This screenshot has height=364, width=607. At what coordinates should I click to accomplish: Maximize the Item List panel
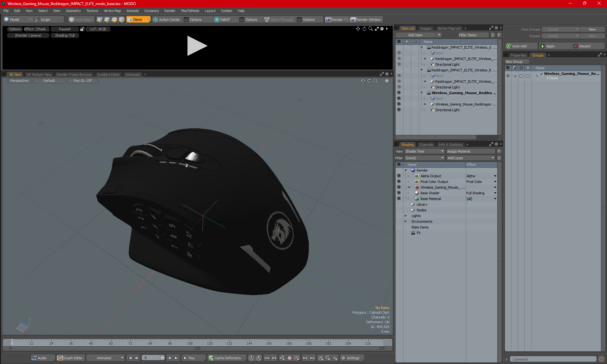pyautogui.click(x=491, y=28)
